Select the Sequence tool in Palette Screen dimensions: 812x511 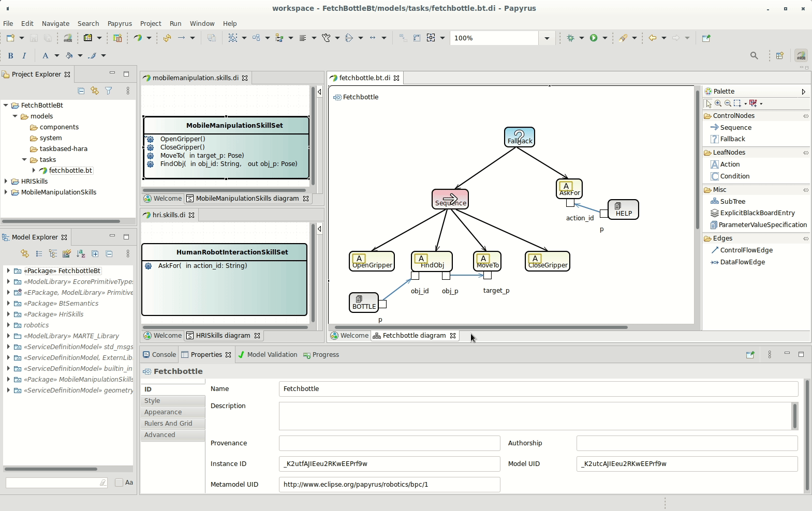click(735, 128)
